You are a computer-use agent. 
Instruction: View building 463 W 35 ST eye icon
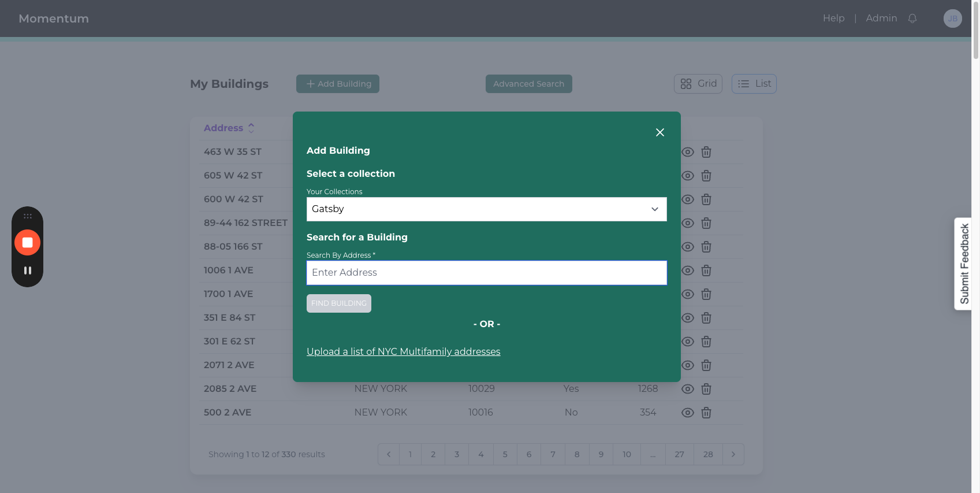click(x=687, y=152)
